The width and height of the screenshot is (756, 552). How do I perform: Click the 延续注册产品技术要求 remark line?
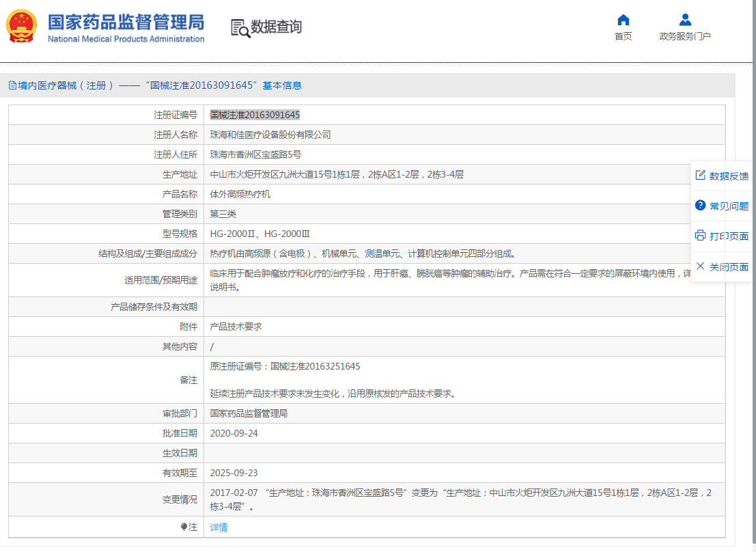point(333,394)
